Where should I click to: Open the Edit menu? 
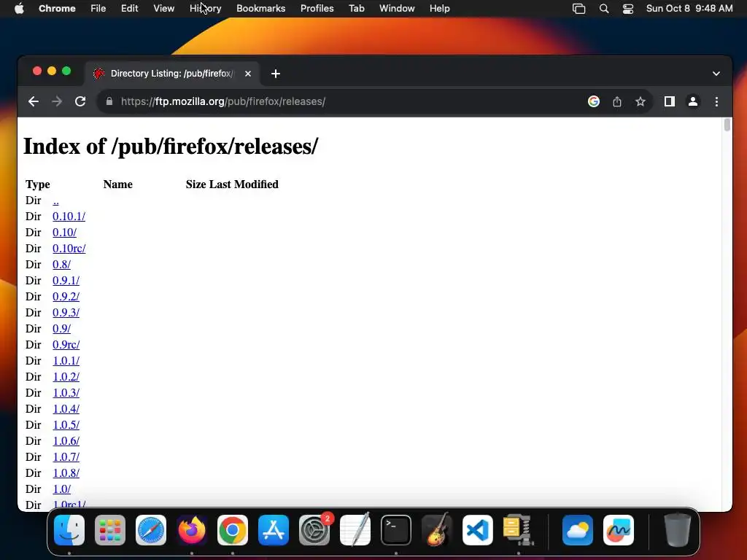(129, 9)
